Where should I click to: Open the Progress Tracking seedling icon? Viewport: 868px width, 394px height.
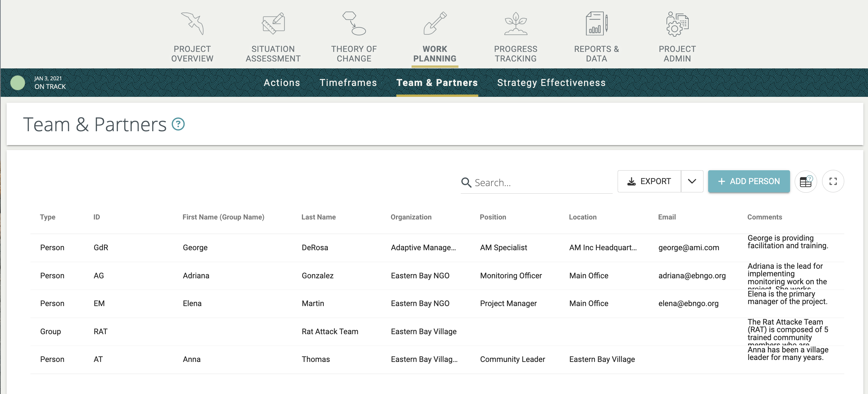coord(516,23)
